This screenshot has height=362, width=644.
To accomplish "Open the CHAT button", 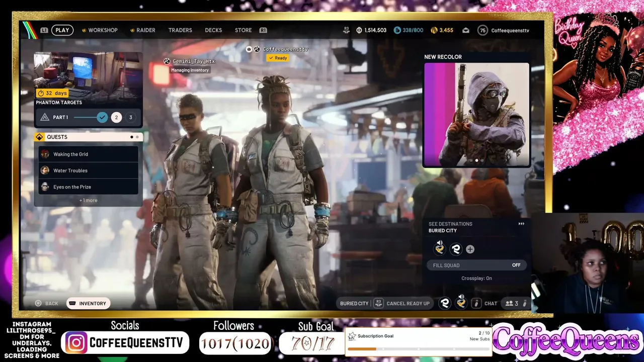I will click(x=491, y=304).
